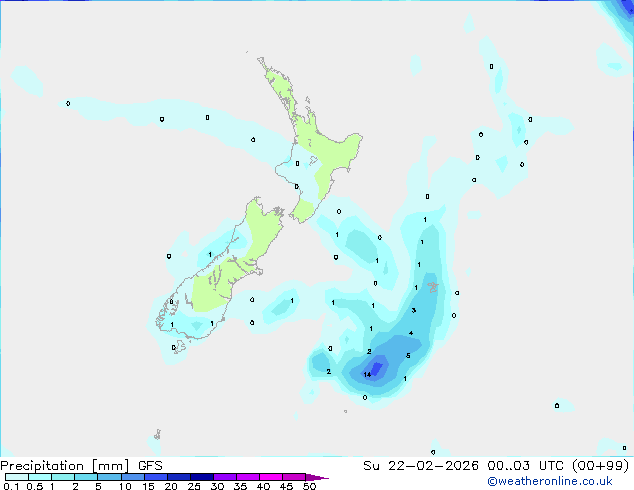
Task: Click the "40" legend scale label
Action: 263,486
